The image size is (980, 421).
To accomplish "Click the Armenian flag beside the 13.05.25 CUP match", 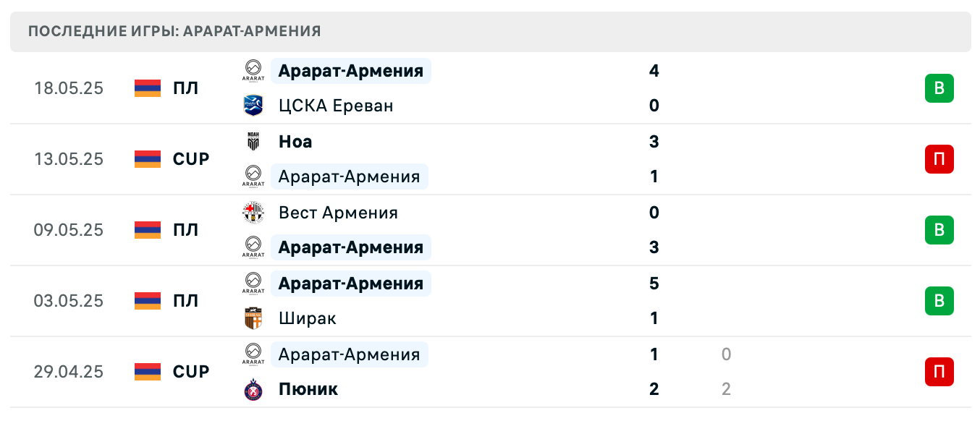I will click(146, 159).
